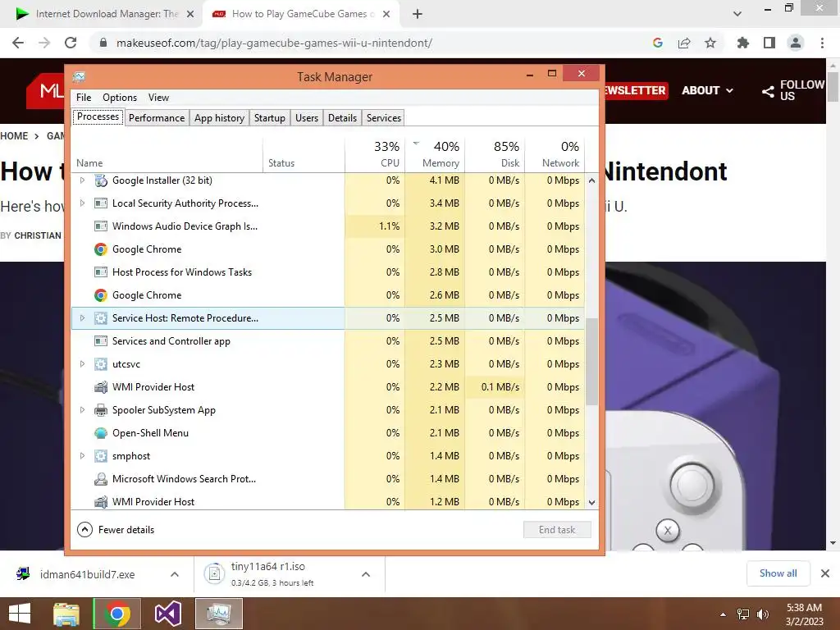Sort processes by the Disk column
This screenshot has height=630, width=840.
pyautogui.click(x=495, y=154)
